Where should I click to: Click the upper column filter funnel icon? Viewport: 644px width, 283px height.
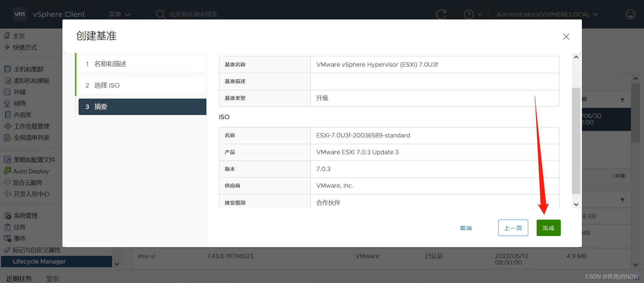click(x=623, y=100)
